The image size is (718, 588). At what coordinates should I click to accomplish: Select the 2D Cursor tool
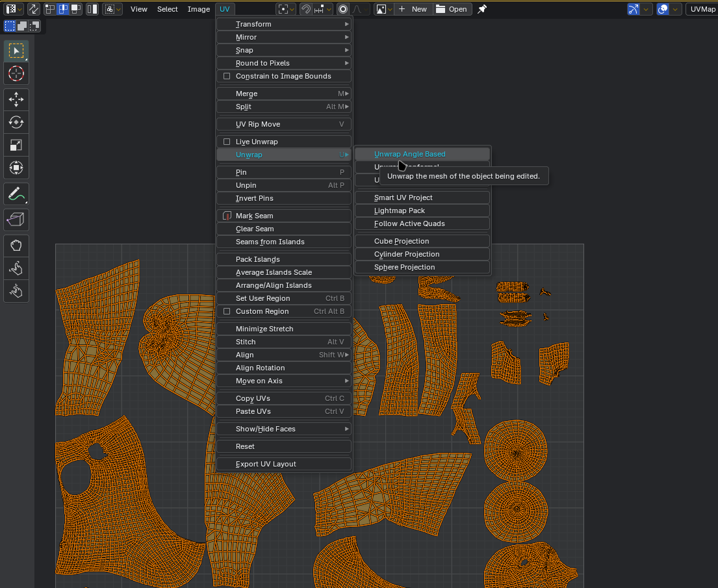[x=16, y=73]
